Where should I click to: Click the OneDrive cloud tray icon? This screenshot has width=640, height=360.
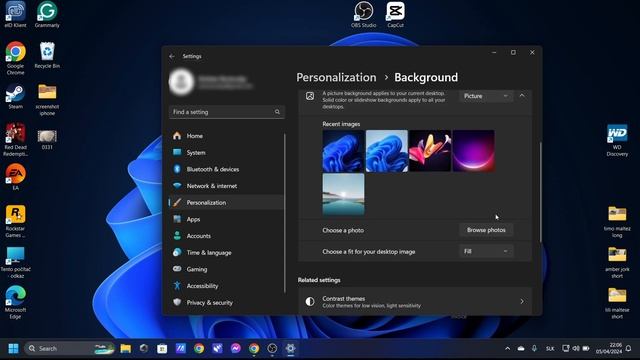[521, 349]
